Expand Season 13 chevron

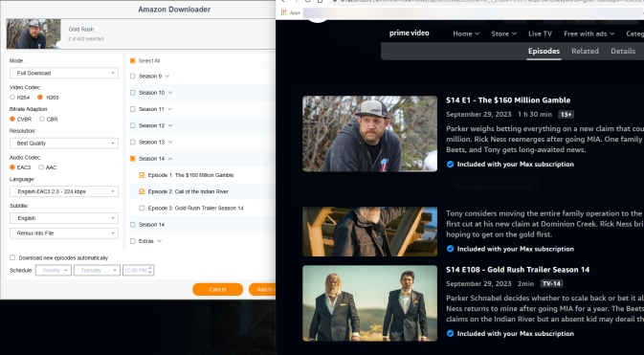click(170, 143)
